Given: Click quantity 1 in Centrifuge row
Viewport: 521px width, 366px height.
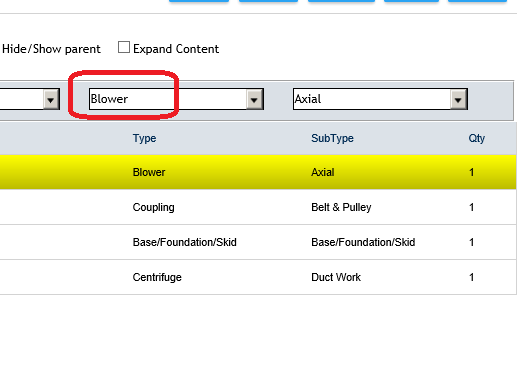Looking at the screenshot, I should [471, 277].
